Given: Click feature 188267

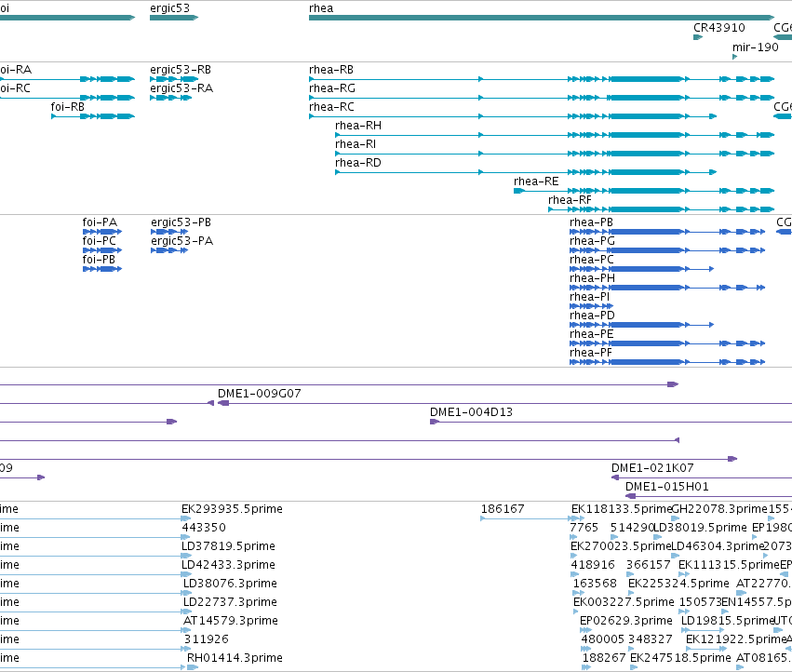Looking at the screenshot, I should [586, 667].
